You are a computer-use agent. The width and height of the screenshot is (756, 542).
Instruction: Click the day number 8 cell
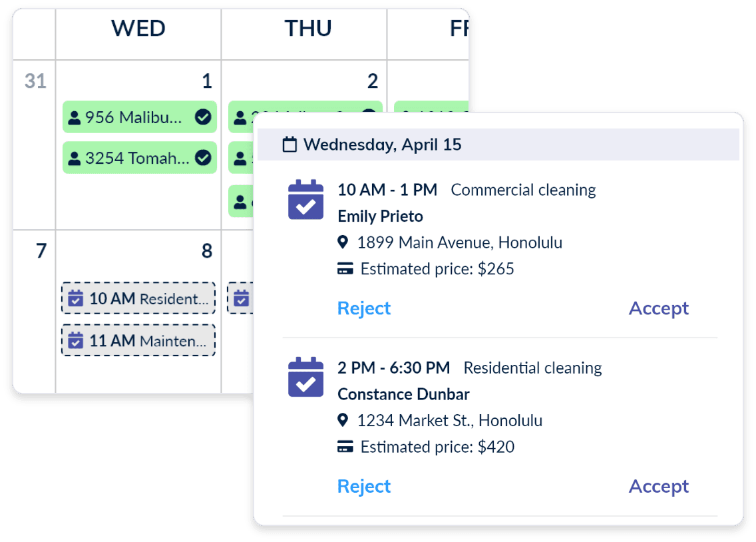click(207, 251)
